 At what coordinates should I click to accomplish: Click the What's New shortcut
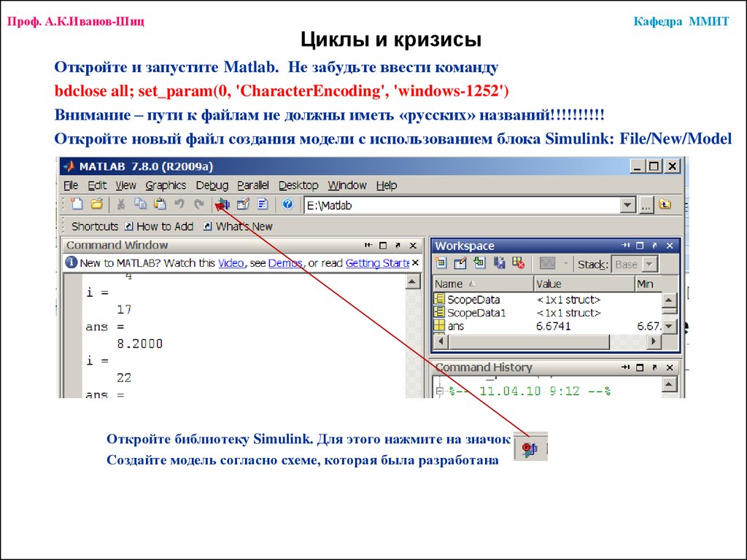(239, 226)
